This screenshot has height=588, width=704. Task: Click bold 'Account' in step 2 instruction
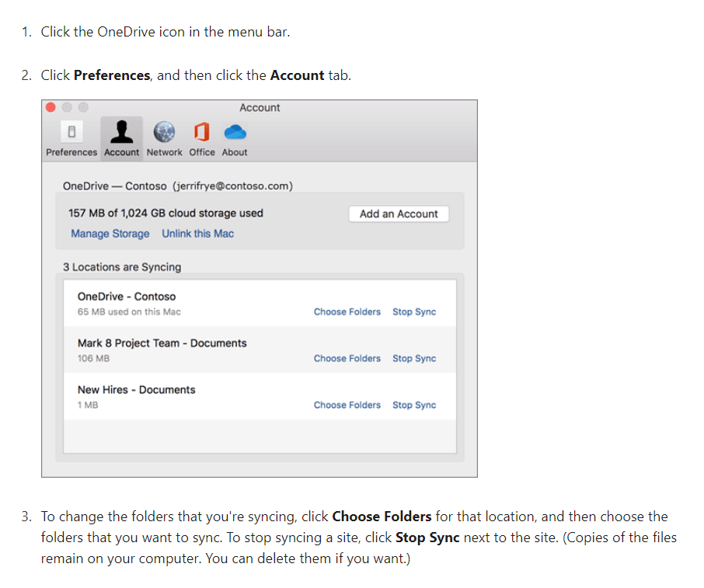(298, 75)
